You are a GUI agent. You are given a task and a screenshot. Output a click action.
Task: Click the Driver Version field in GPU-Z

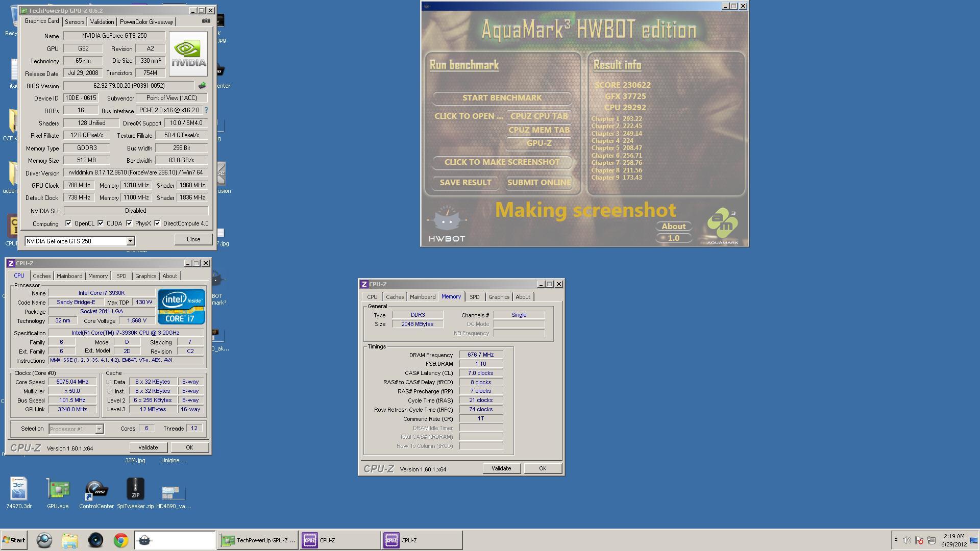136,172
